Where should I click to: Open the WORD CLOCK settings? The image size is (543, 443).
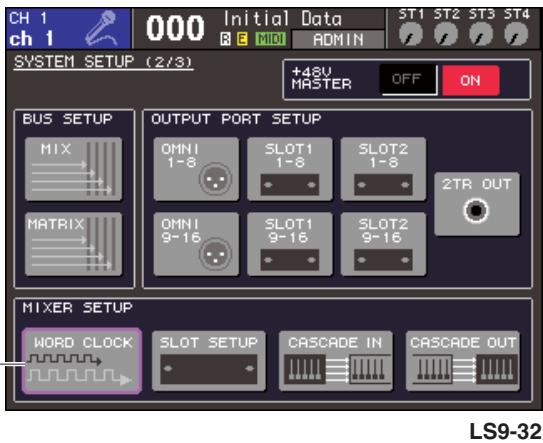(x=82, y=361)
